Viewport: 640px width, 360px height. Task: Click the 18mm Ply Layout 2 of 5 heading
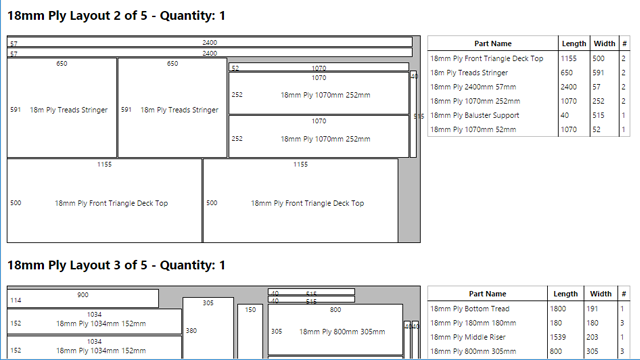click(116, 16)
